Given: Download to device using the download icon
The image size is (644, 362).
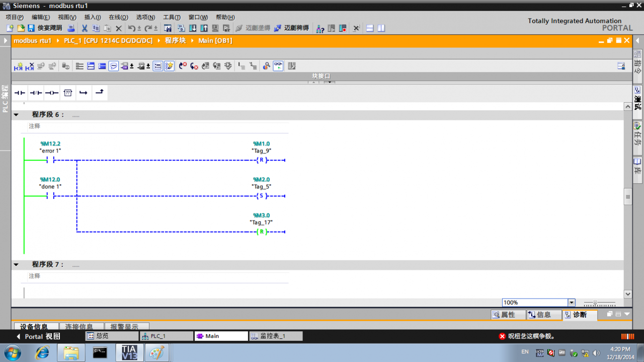Looking at the screenshot, I should (x=193, y=28).
